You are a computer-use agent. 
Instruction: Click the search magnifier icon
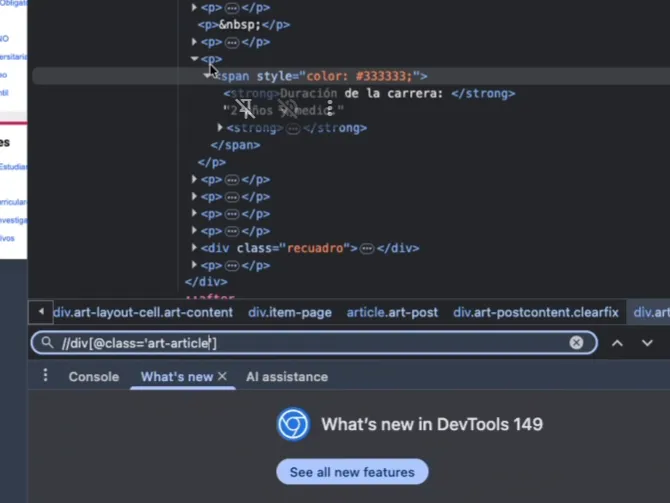point(47,342)
